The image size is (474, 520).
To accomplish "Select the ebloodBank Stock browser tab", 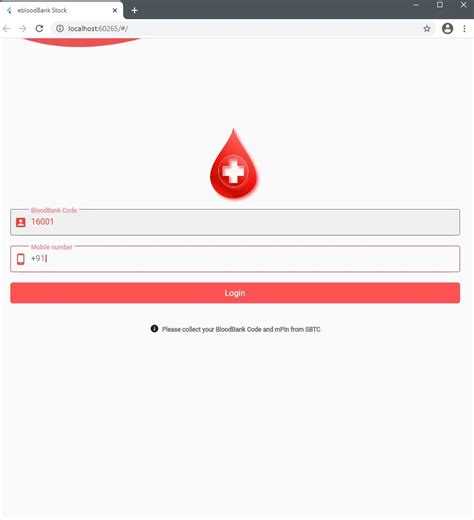I will click(x=61, y=10).
